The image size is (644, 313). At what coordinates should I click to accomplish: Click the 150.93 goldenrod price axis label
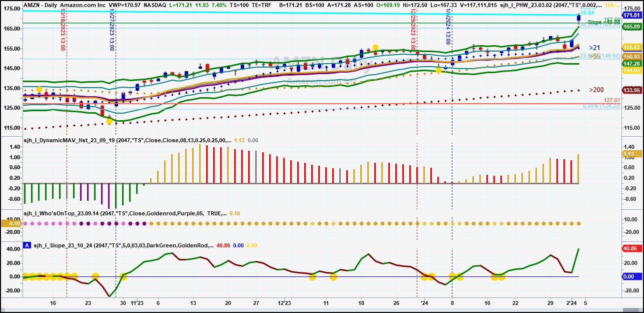click(x=632, y=57)
